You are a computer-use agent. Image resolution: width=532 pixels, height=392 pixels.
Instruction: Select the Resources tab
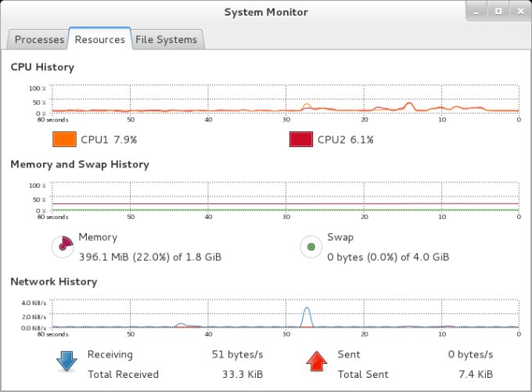pyautogui.click(x=100, y=39)
